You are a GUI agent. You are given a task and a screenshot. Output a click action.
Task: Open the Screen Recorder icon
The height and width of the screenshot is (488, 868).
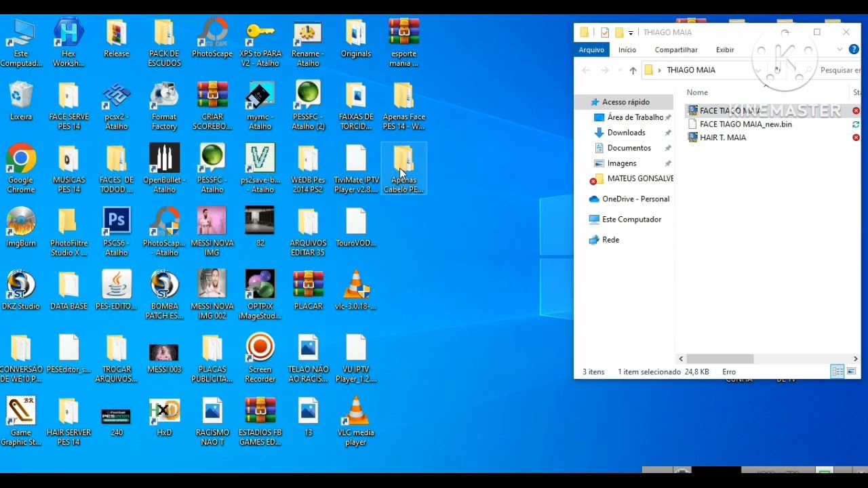pyautogui.click(x=260, y=358)
